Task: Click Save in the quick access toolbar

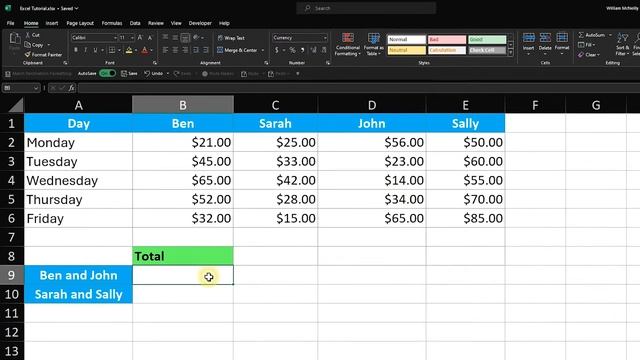Action: click(129, 73)
